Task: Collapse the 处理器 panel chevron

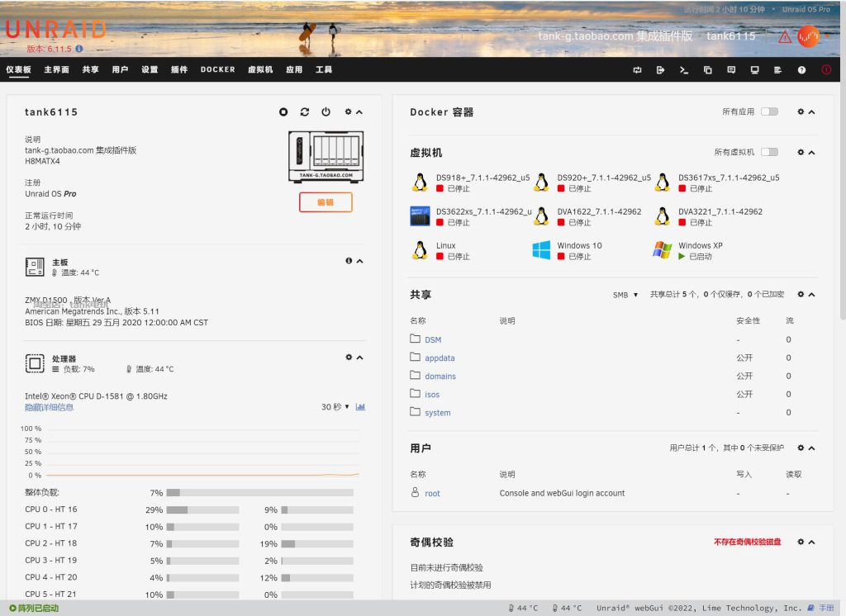Action: pyautogui.click(x=360, y=357)
